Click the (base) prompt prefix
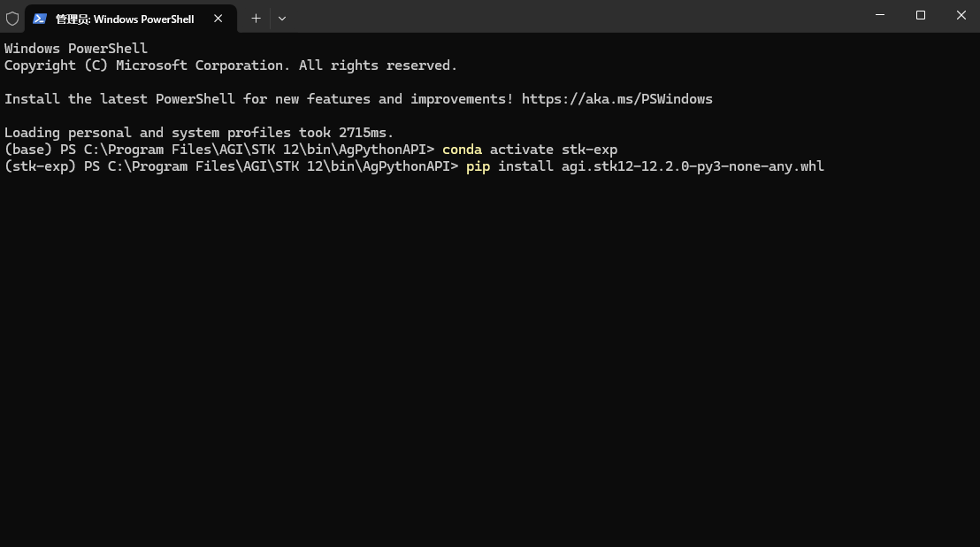Screen dimensions: 980x547 click(28, 150)
